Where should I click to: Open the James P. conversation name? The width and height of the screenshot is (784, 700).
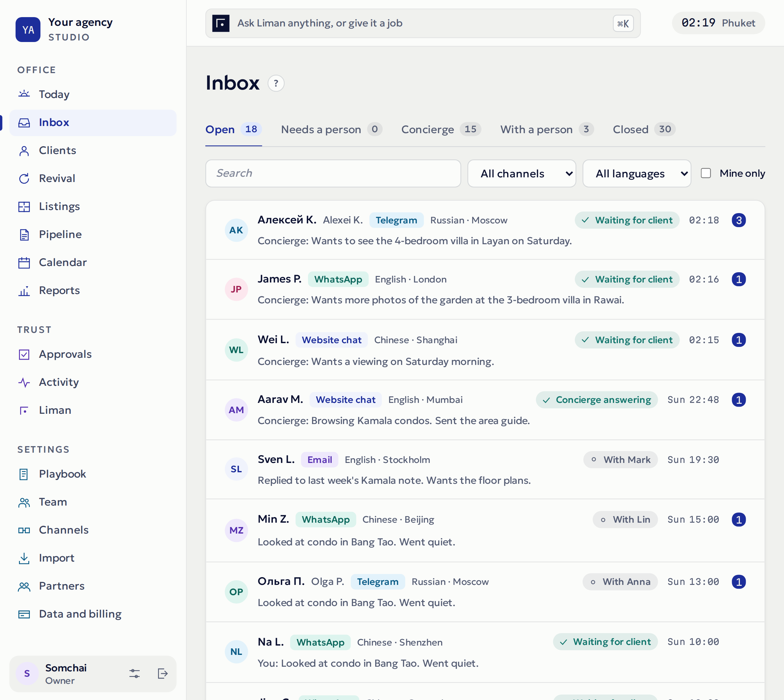279,279
